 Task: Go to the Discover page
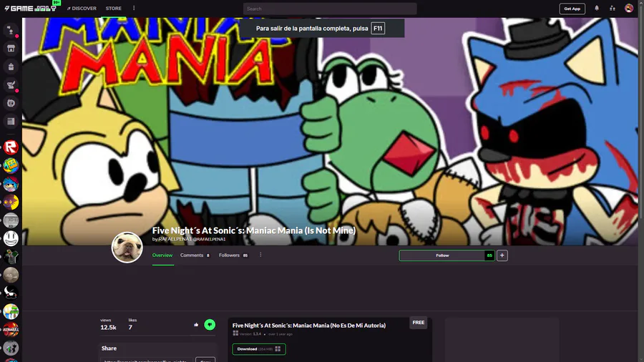tap(82, 8)
